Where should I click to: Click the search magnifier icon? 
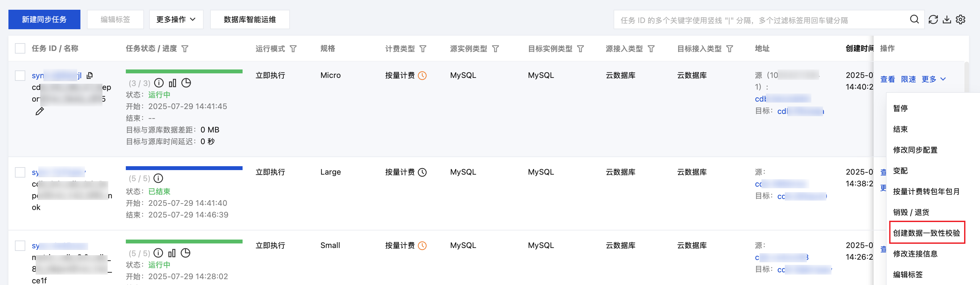pyautogui.click(x=914, y=19)
